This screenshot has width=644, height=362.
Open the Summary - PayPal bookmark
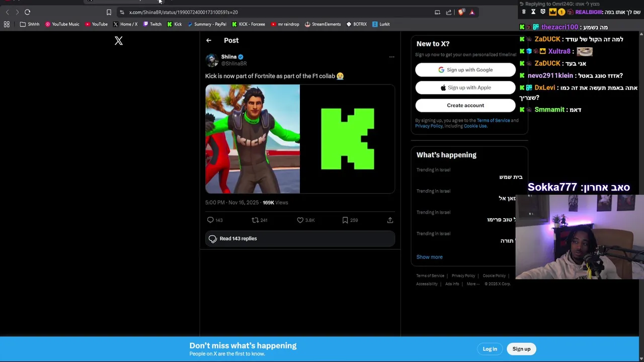coord(207,24)
